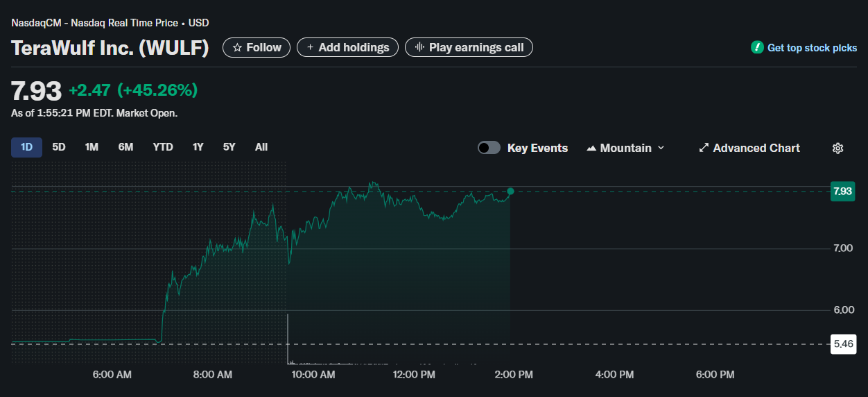Select the 1M time range tab
This screenshot has height=397, width=868.
click(92, 147)
